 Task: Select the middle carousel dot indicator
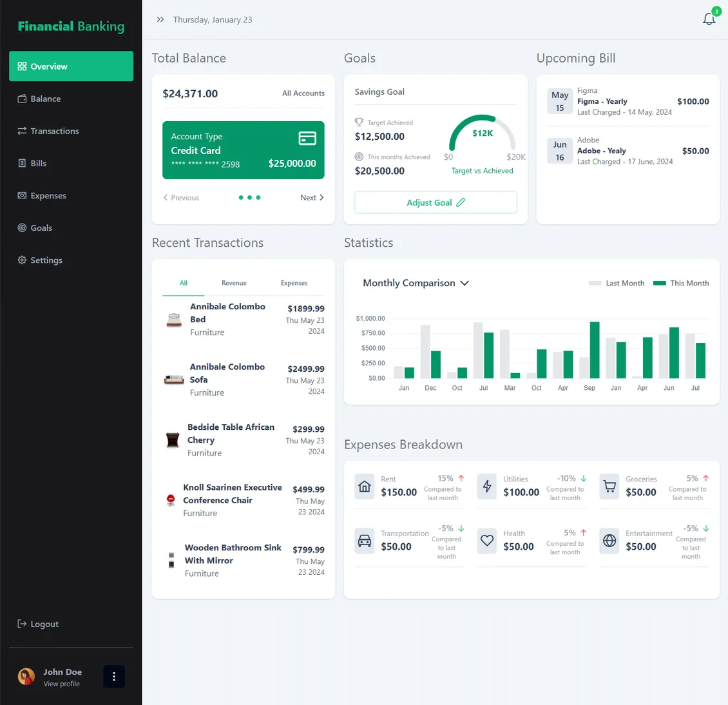point(250,197)
